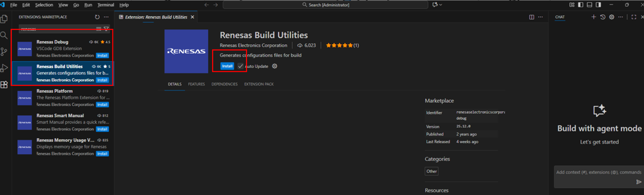Toggle the primary side bar layout button
644x195 pixels.
click(x=581, y=5)
